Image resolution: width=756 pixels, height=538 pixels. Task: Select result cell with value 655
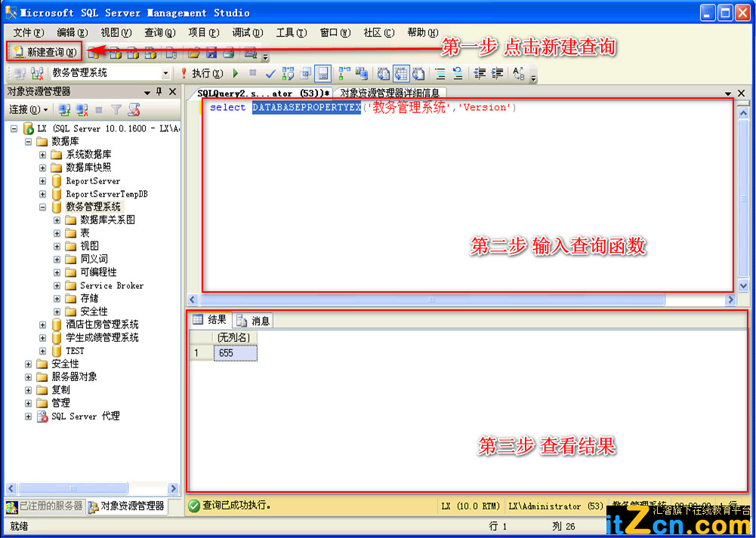pyautogui.click(x=235, y=353)
